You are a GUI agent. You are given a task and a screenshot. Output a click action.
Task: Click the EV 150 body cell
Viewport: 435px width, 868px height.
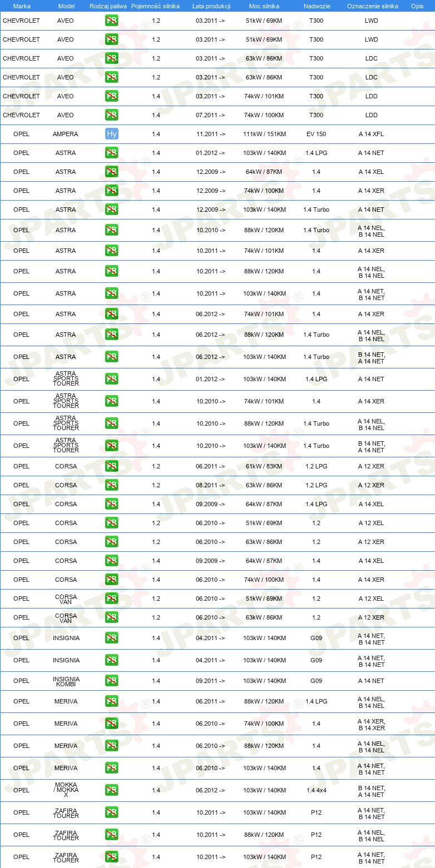click(316, 134)
